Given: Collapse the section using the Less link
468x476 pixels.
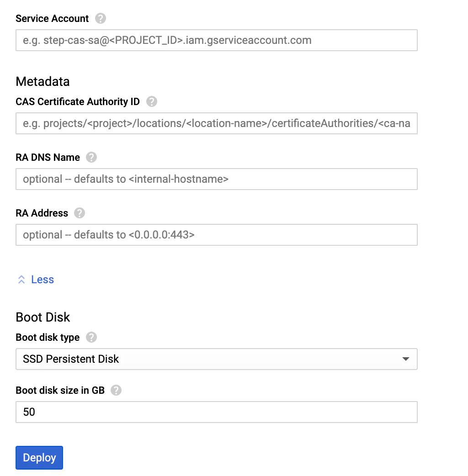Looking at the screenshot, I should (42, 280).
